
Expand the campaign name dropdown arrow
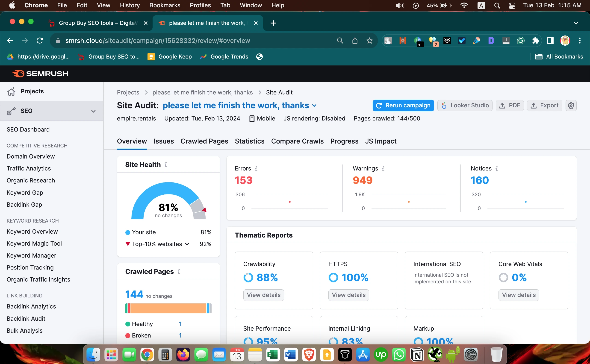[314, 106]
